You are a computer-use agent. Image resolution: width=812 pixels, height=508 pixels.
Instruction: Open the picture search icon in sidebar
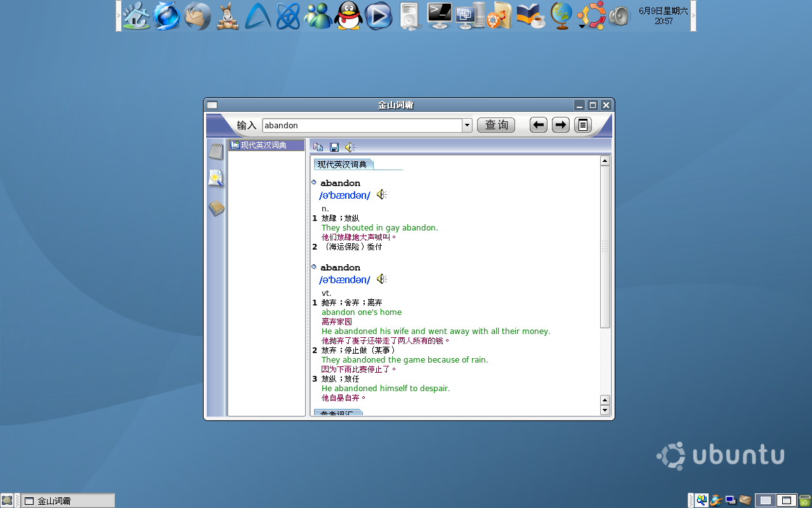(x=216, y=178)
